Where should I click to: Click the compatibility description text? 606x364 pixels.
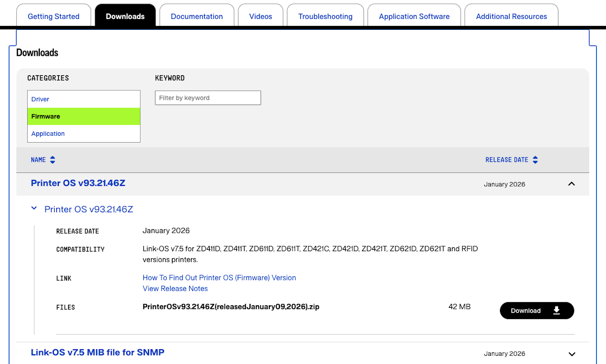310,255
